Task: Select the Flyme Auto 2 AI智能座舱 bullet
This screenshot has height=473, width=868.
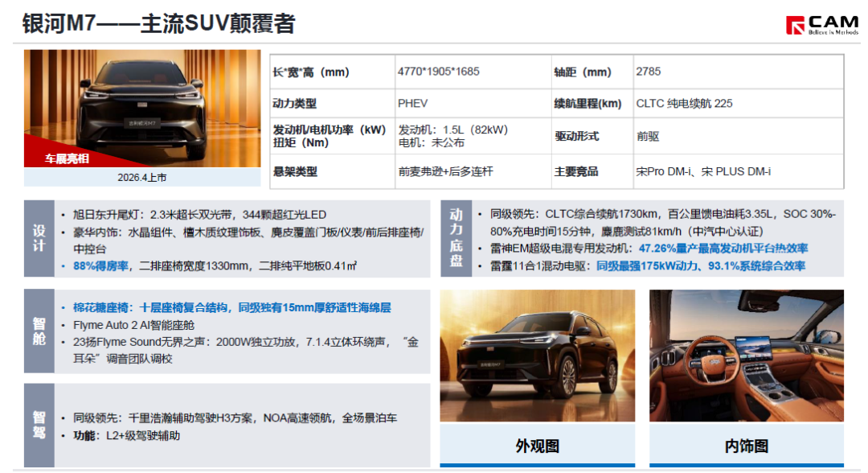Action: 134,326
